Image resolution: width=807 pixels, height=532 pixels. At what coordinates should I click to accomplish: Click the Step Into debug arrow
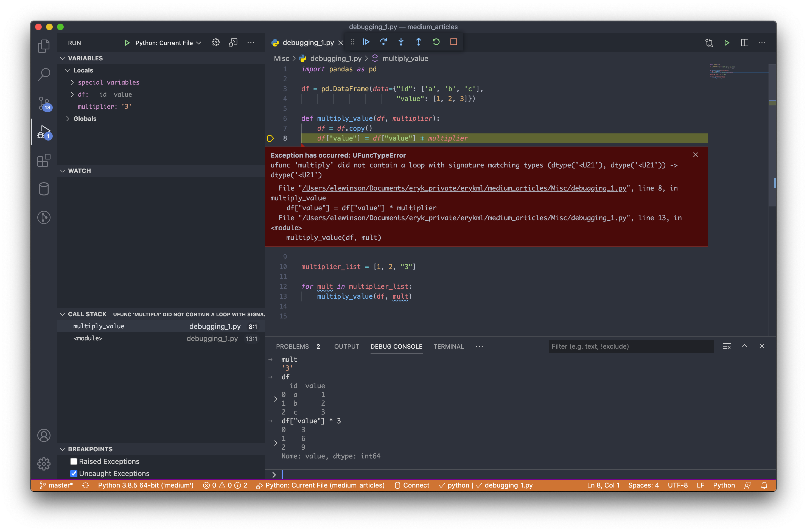click(401, 42)
